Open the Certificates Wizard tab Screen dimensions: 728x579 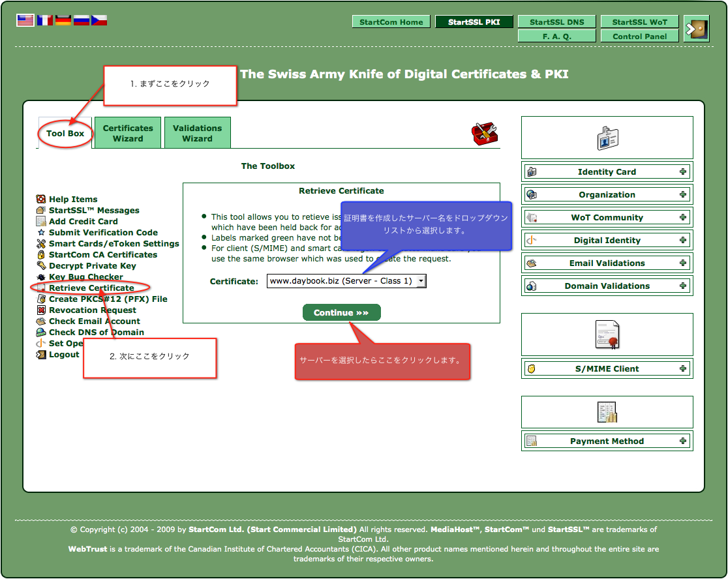pos(128,133)
